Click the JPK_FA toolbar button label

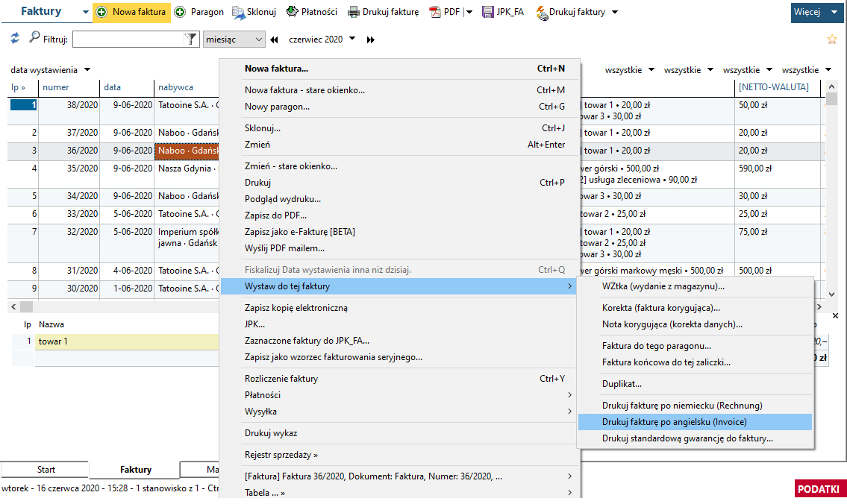[510, 12]
